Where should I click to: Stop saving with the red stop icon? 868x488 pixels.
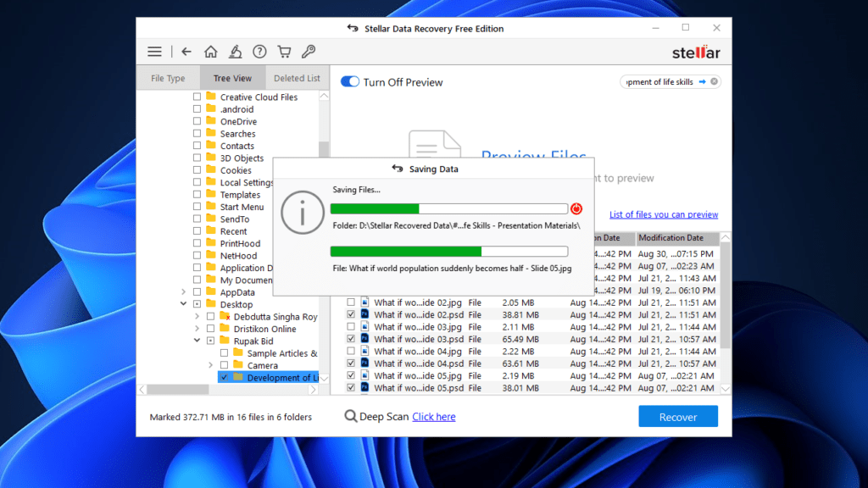pyautogui.click(x=576, y=208)
